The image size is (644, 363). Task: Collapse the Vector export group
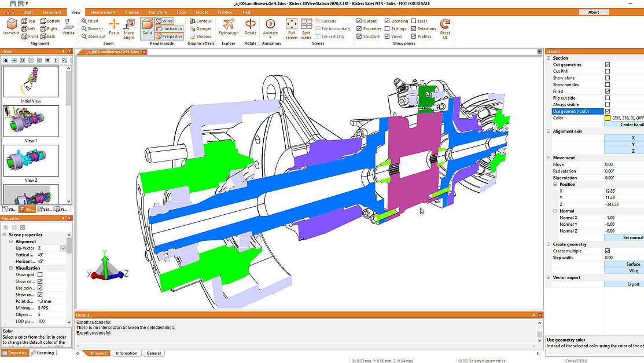coord(549,277)
